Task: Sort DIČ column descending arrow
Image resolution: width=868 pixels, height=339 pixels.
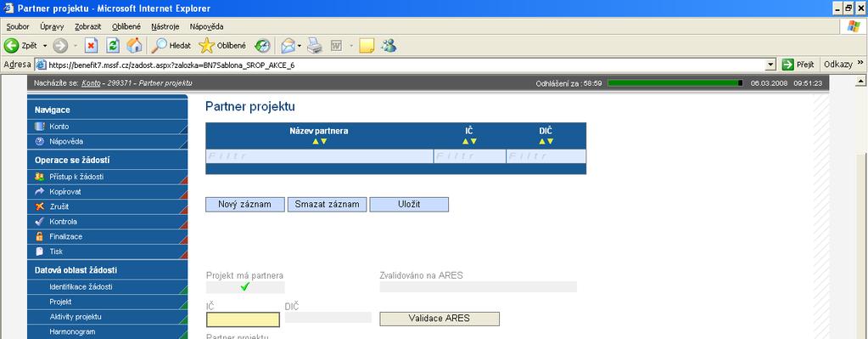Action: pos(551,141)
